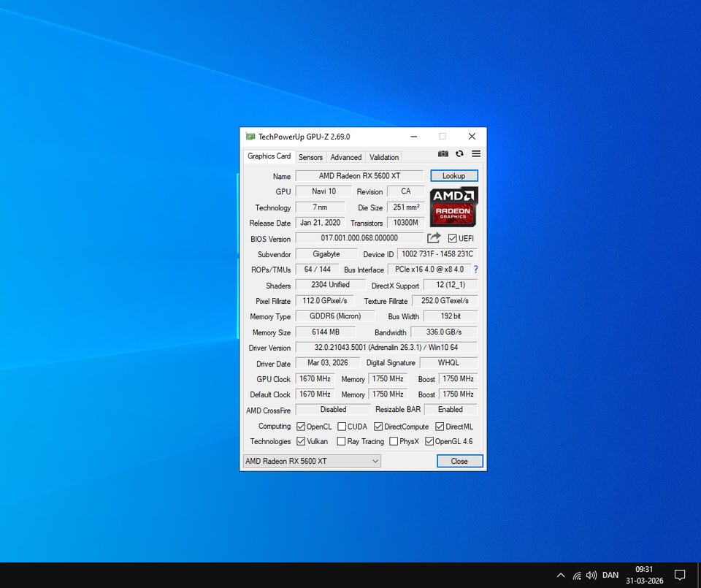The image size is (701, 588).
Task: Switch to the Sensors tab
Action: click(310, 157)
